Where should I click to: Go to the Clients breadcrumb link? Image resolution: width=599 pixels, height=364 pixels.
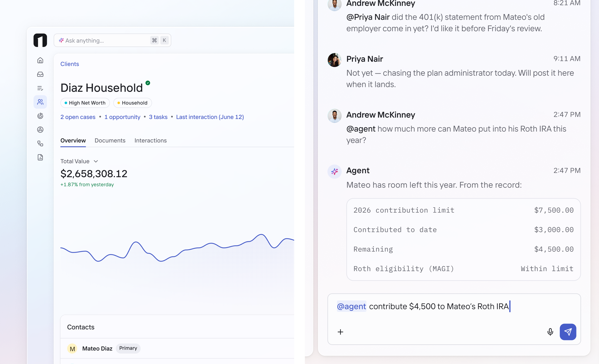(70, 64)
